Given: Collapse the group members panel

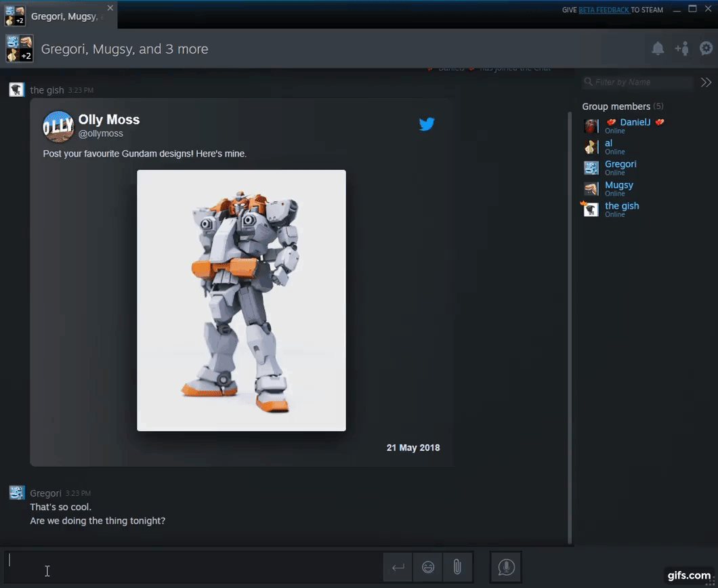Looking at the screenshot, I should pos(706,82).
